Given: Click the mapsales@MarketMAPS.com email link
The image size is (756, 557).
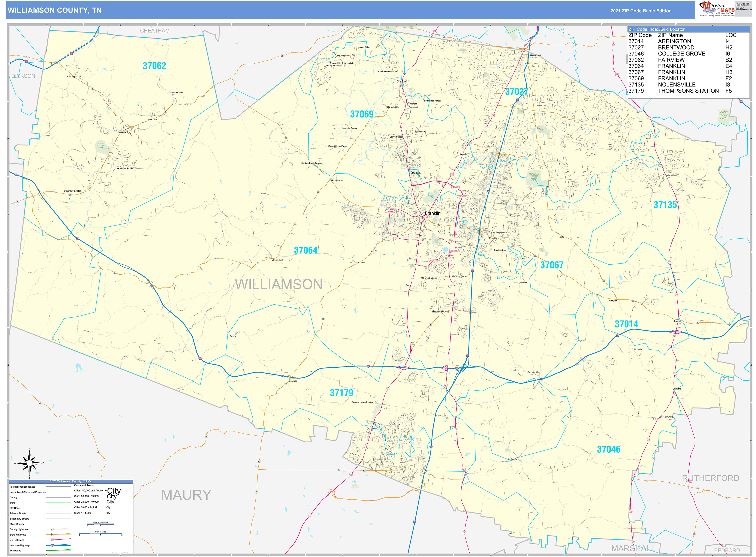Looking at the screenshot, I should 744,9.
